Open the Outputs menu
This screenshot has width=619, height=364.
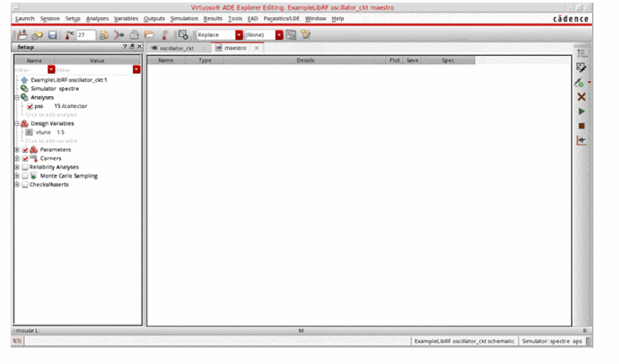pyautogui.click(x=154, y=18)
